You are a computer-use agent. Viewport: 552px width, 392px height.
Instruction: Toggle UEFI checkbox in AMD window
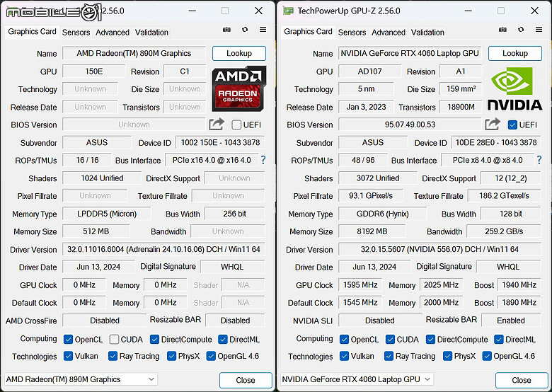236,125
